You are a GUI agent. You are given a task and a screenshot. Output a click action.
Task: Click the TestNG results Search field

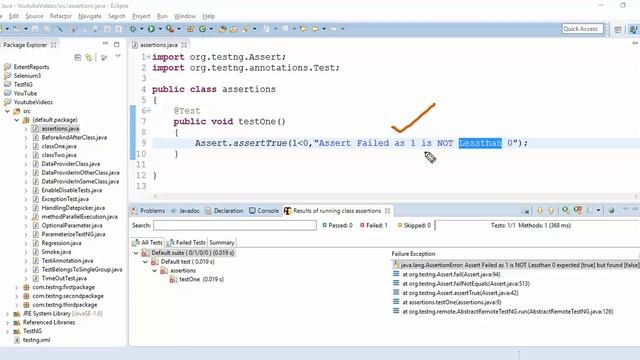pyautogui.click(x=235, y=225)
